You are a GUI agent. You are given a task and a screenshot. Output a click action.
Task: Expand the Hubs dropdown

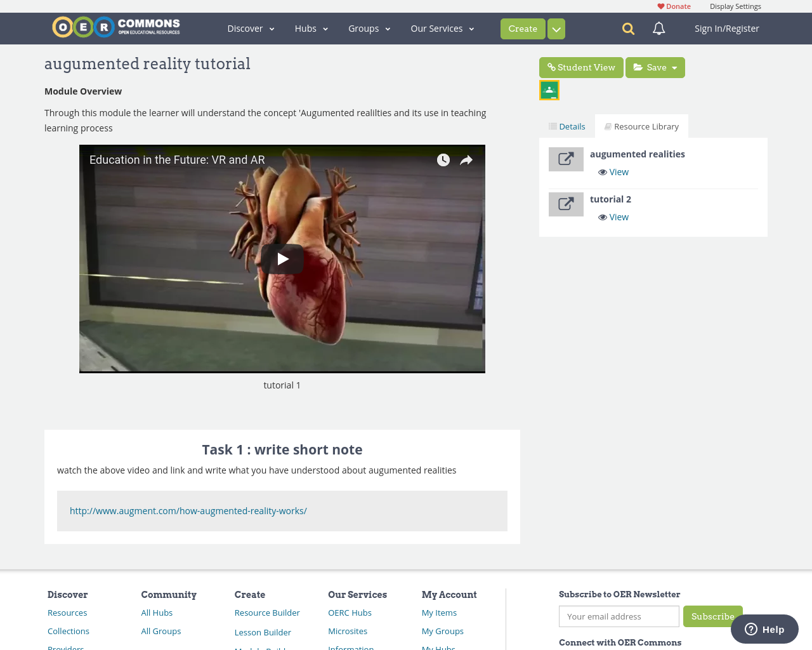click(310, 28)
